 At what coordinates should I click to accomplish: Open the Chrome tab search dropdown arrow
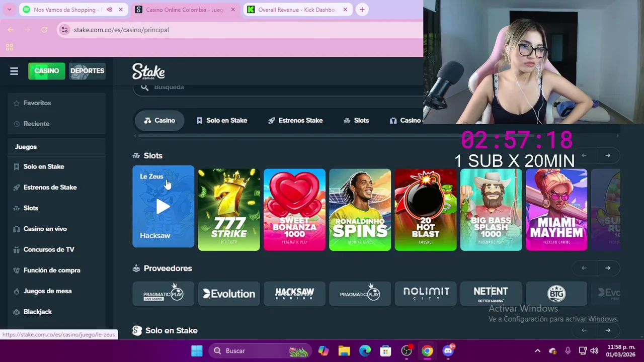click(x=9, y=10)
